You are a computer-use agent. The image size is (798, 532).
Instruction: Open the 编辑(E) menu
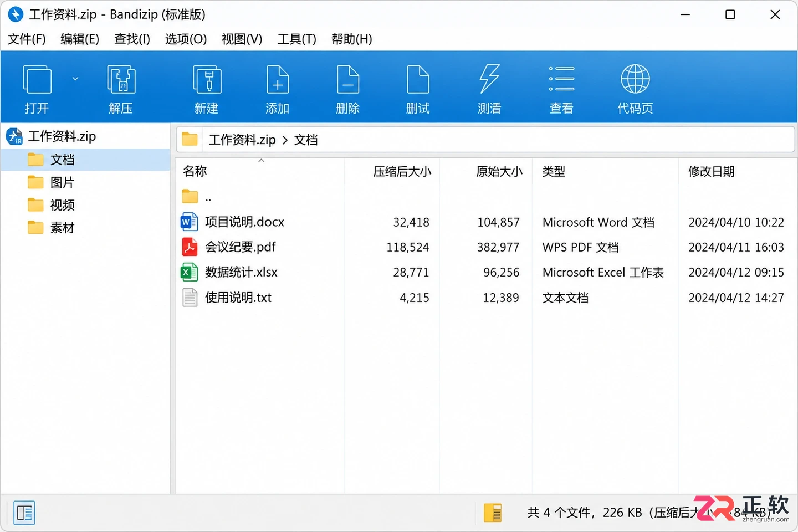[x=80, y=39]
